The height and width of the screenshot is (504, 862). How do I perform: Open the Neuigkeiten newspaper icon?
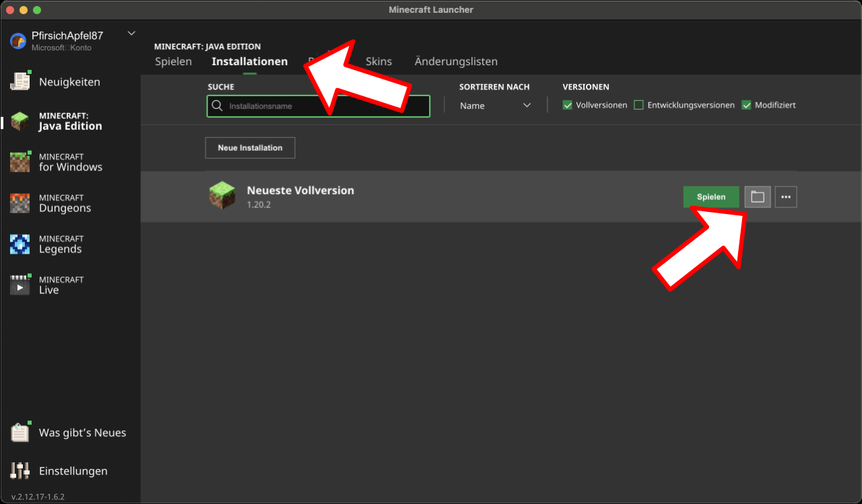pyautogui.click(x=20, y=81)
